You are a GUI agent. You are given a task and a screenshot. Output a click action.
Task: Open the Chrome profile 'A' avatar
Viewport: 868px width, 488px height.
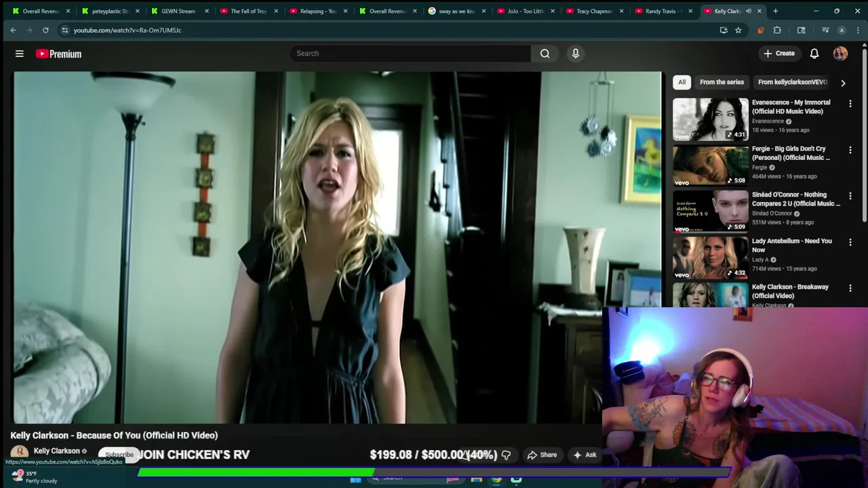tap(842, 30)
